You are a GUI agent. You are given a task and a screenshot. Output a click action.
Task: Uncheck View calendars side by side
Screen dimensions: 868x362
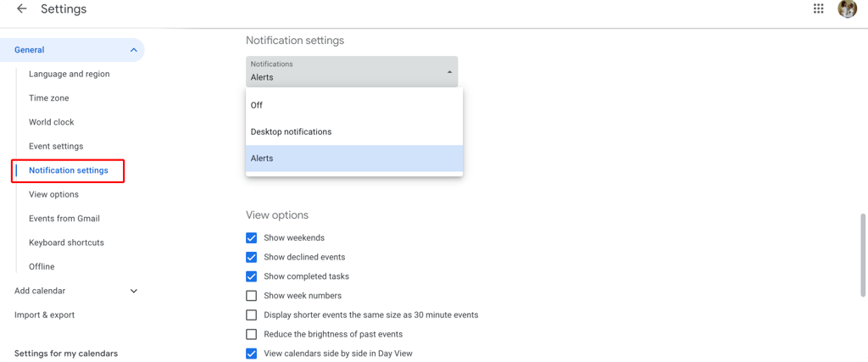[x=251, y=354]
